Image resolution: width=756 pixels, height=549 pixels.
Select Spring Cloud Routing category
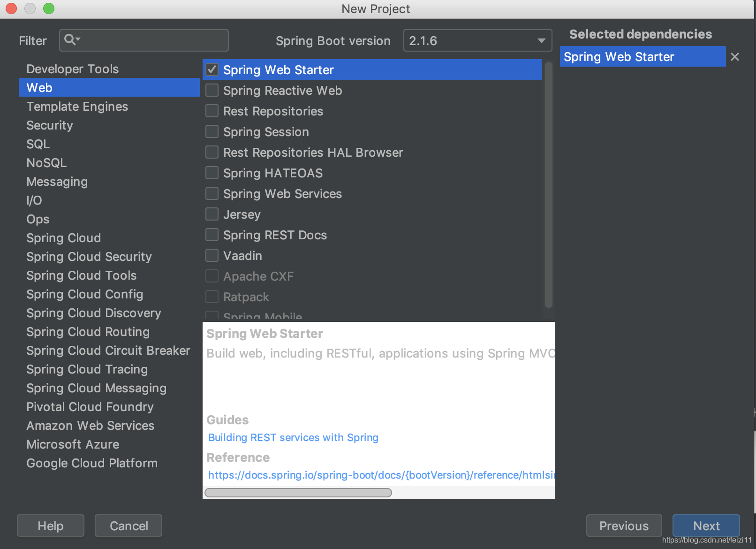tap(109, 332)
